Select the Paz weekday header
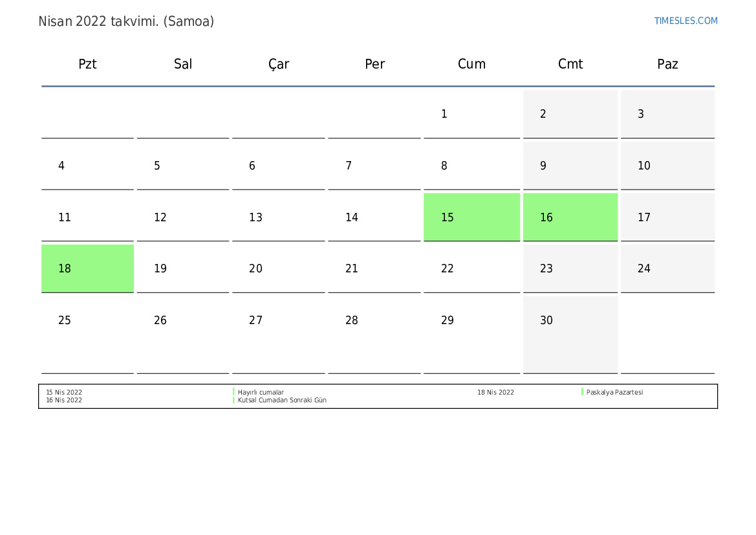 coord(667,64)
